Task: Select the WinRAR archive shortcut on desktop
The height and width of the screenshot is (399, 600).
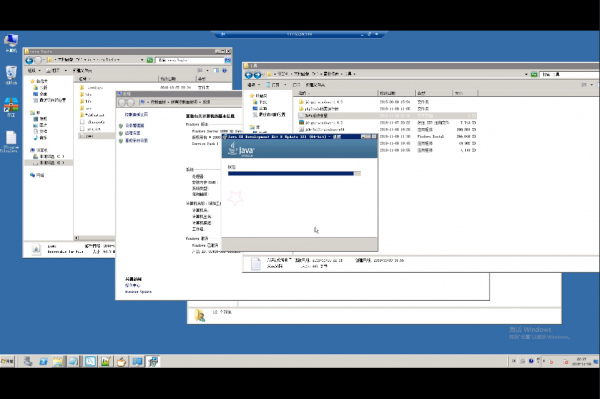Action: (x=11, y=106)
